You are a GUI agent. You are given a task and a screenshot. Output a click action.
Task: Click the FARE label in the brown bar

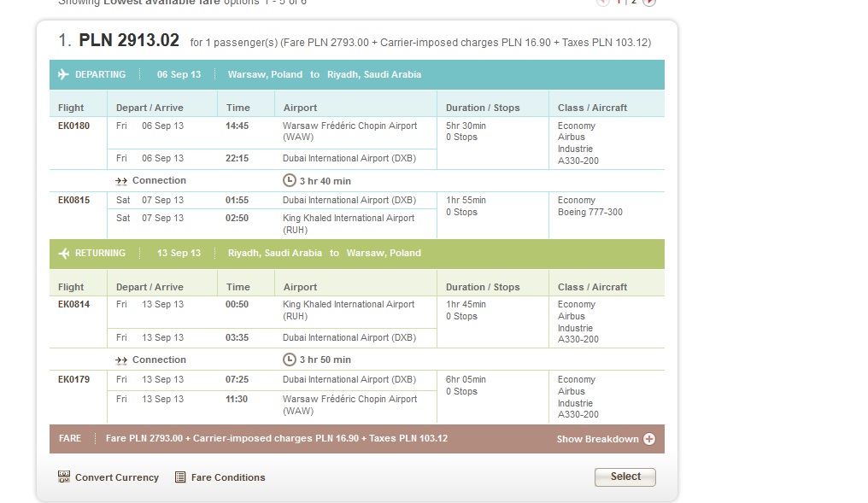(70, 438)
